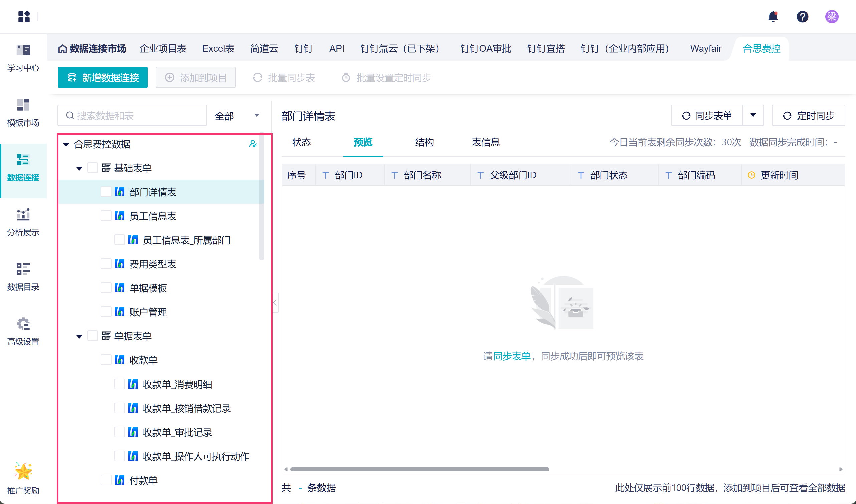Open the 同步表单 dropdown arrow
856x504 pixels.
[x=753, y=115]
